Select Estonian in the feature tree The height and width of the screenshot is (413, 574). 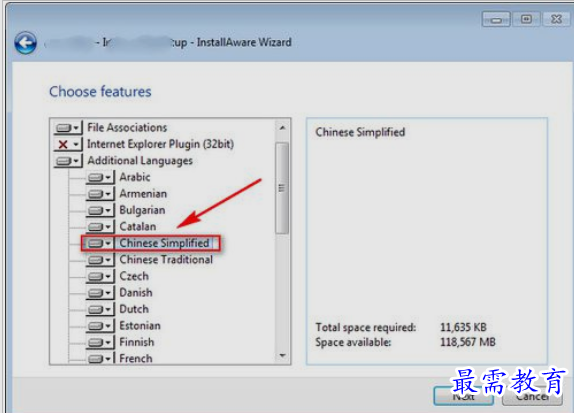click(x=140, y=325)
